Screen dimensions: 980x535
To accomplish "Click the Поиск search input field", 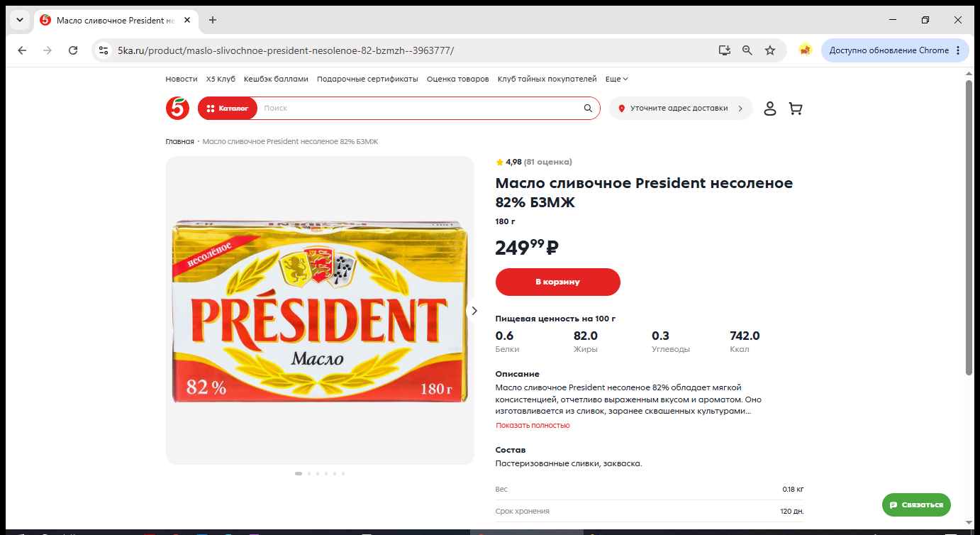I will (420, 109).
